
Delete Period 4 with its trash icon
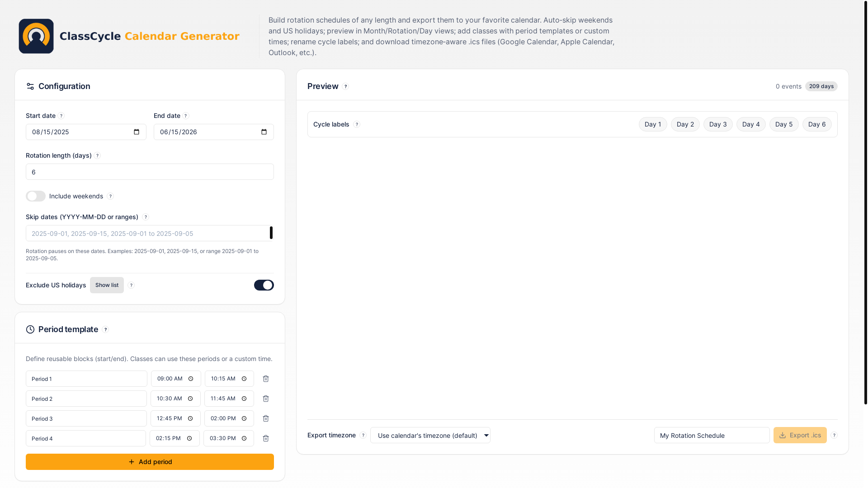266,438
